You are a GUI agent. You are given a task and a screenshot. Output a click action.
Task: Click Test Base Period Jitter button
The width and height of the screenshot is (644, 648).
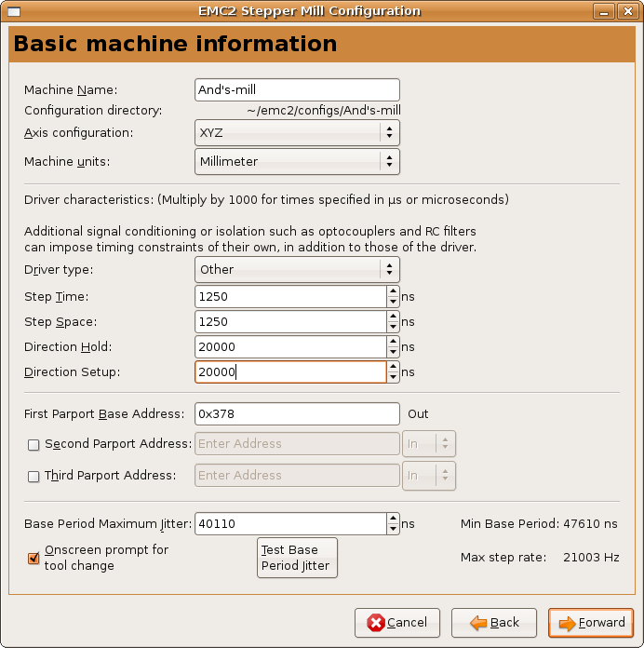(297, 558)
